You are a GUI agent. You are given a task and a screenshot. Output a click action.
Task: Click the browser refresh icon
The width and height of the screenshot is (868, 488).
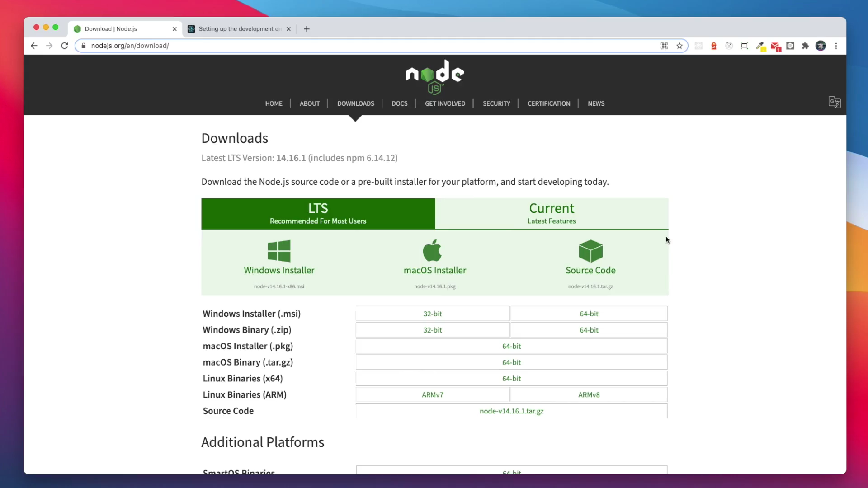(64, 45)
